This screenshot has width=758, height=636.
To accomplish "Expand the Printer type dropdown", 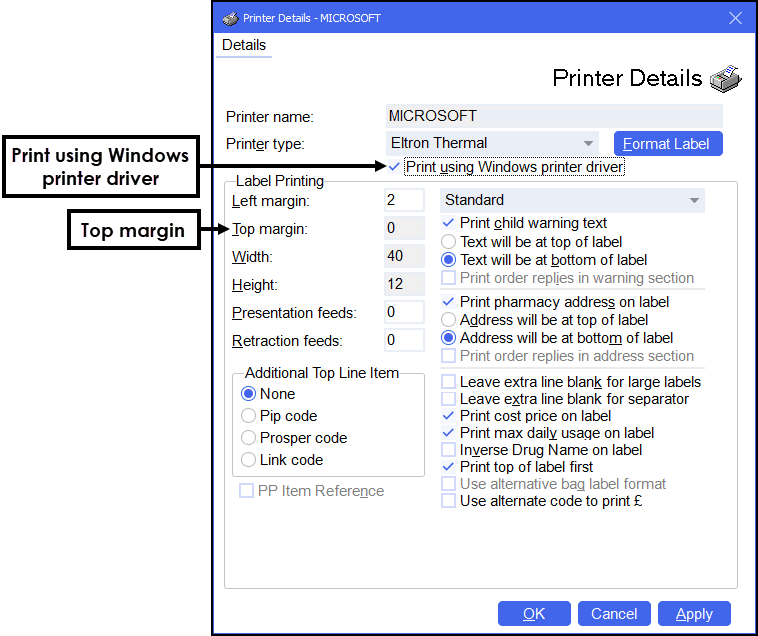I will point(588,143).
